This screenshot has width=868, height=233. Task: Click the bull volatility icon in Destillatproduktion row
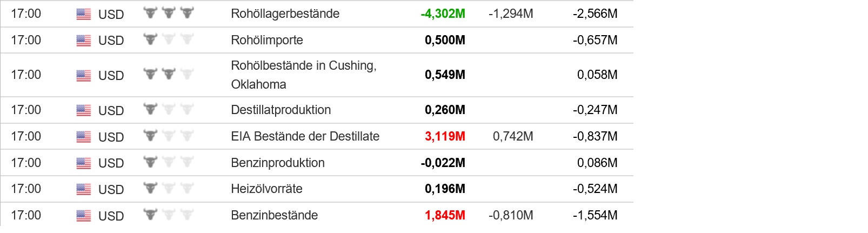tap(150, 109)
